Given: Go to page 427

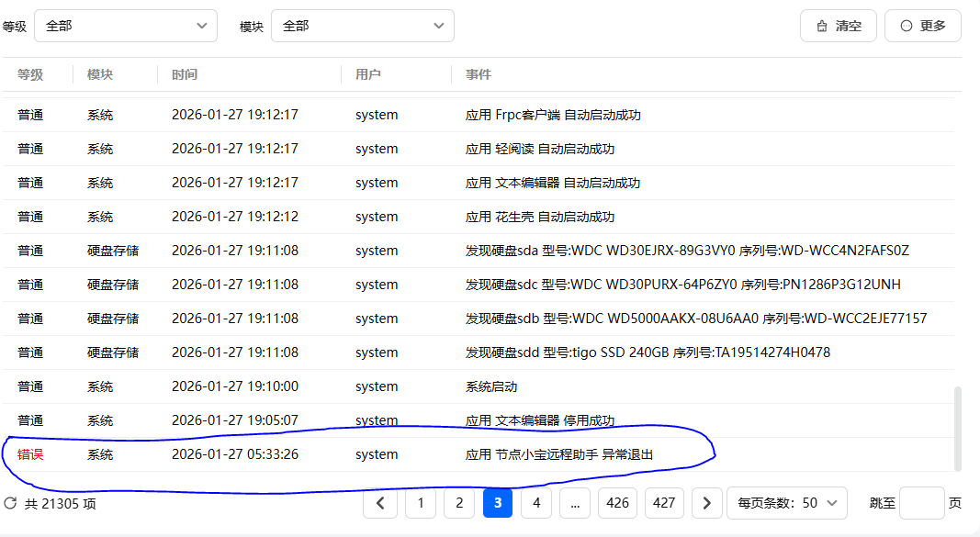Looking at the screenshot, I should [x=664, y=503].
